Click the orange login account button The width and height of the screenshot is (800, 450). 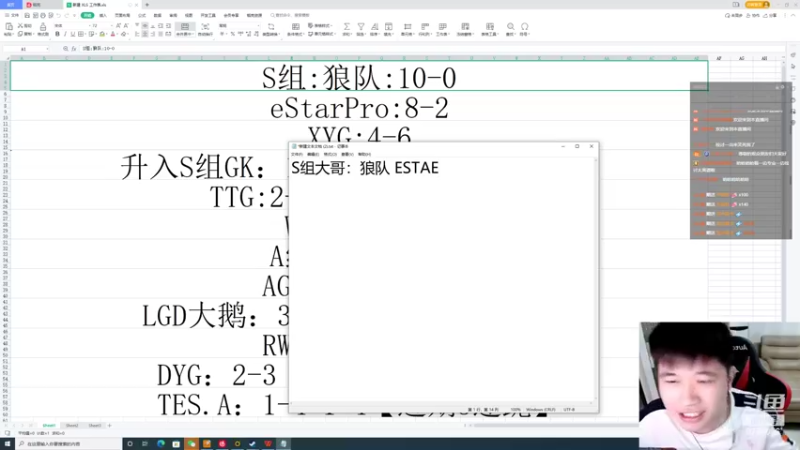coord(757,5)
